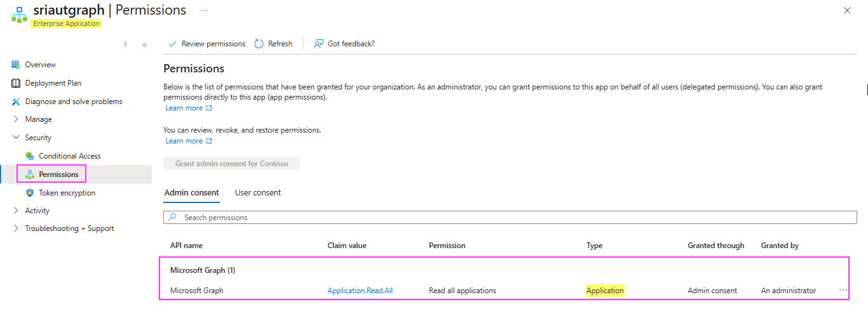This screenshot has width=868, height=323.
Task: Click the Permission column header
Action: [x=447, y=246]
